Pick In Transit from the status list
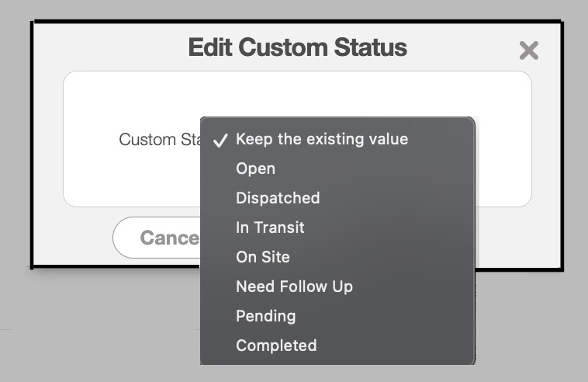This screenshot has height=382, width=588. click(270, 227)
